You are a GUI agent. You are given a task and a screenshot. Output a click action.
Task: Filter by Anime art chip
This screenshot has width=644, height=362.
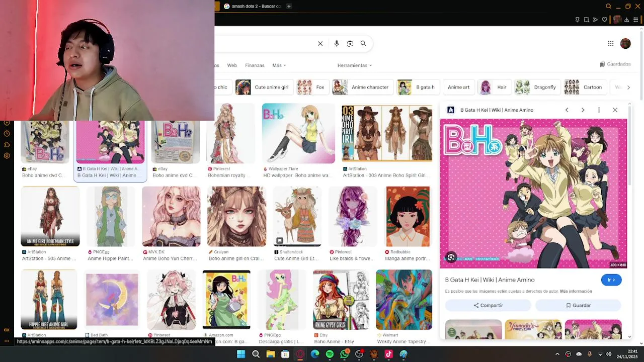pyautogui.click(x=458, y=87)
